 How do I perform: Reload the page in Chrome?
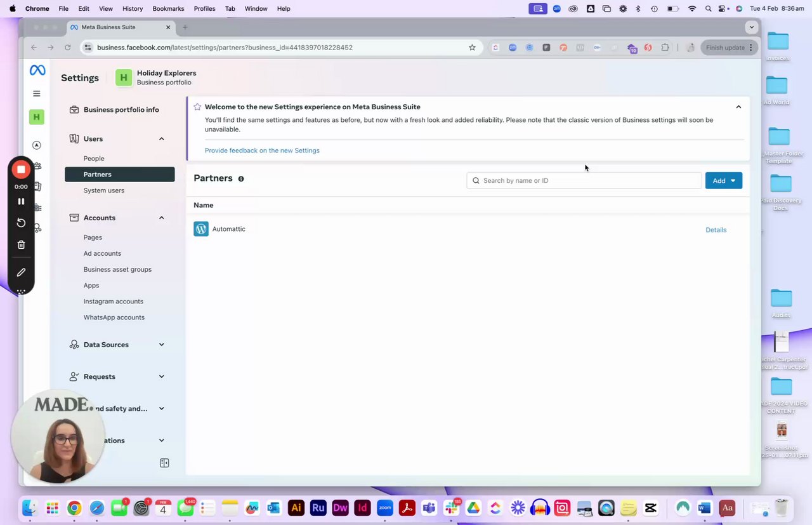click(68, 47)
